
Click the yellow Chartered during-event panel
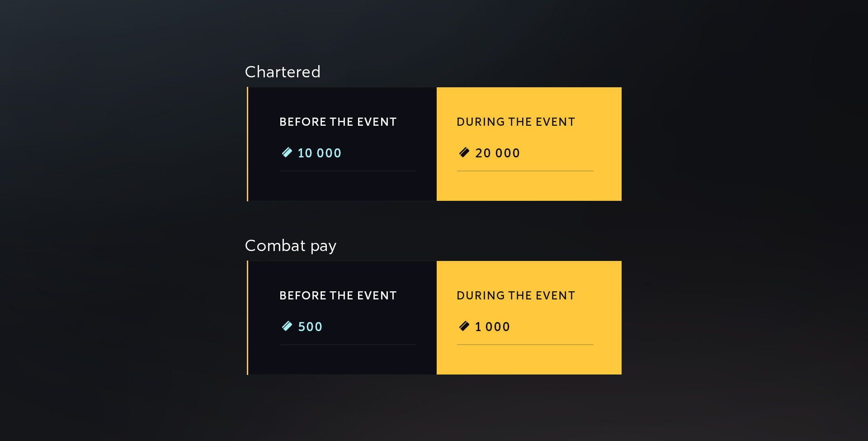click(x=529, y=186)
